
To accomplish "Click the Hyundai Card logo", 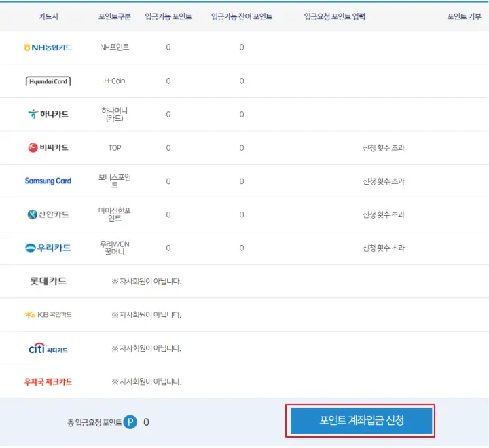I will (48, 81).
